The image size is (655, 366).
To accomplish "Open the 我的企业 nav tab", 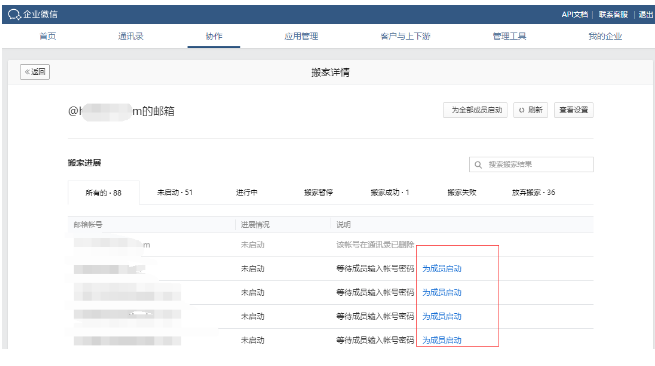I will click(605, 36).
